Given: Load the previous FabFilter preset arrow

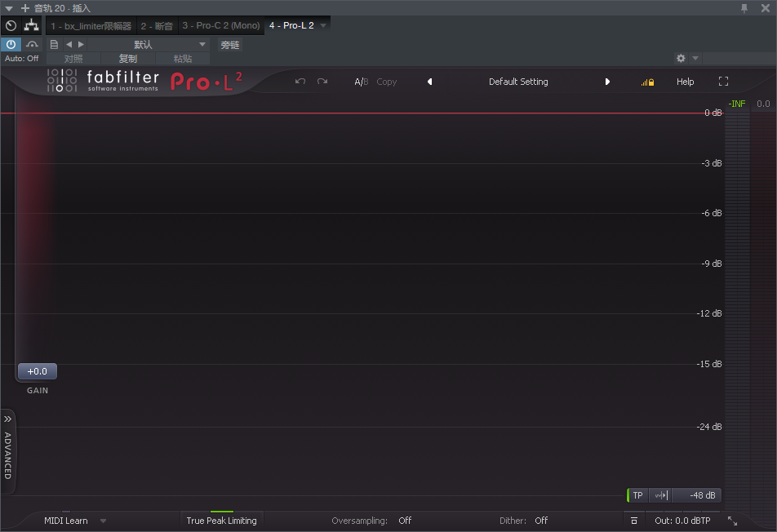Looking at the screenshot, I should coord(429,82).
